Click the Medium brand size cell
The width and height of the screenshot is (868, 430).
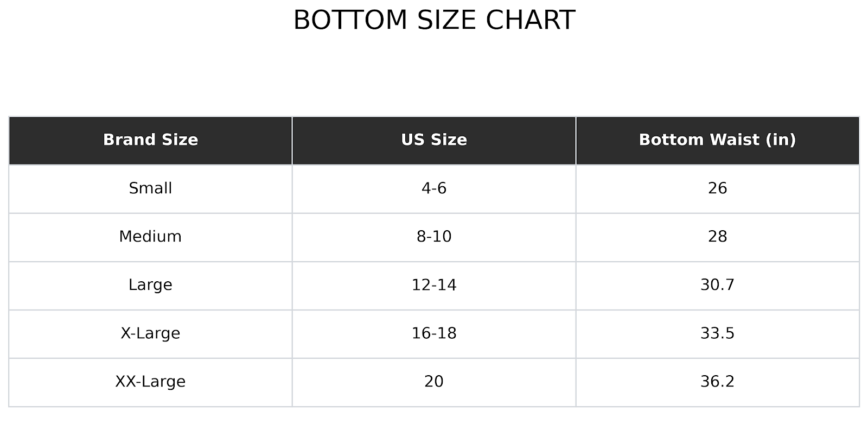point(150,237)
